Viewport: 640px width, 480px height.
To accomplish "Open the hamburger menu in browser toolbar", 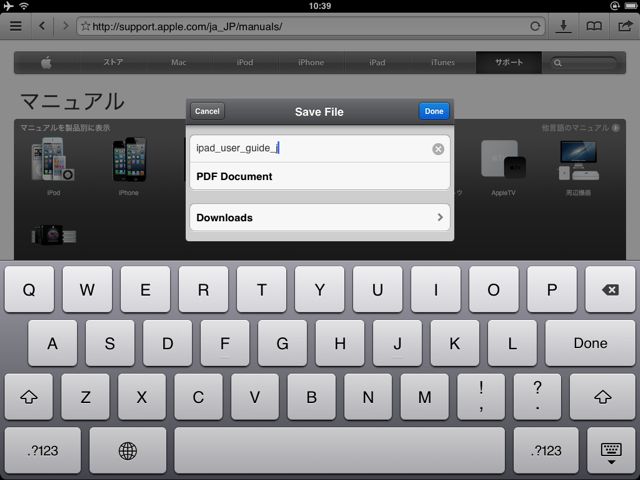I will click(16, 26).
